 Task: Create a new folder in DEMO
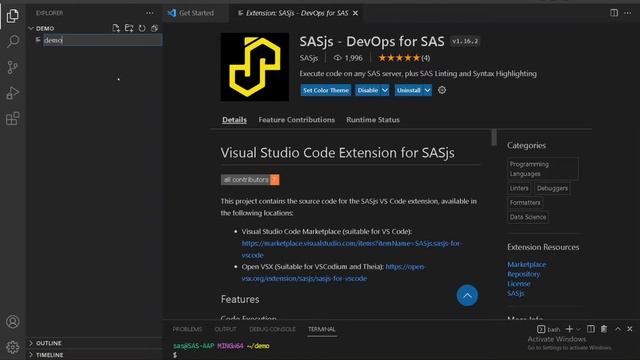pyautogui.click(x=129, y=28)
